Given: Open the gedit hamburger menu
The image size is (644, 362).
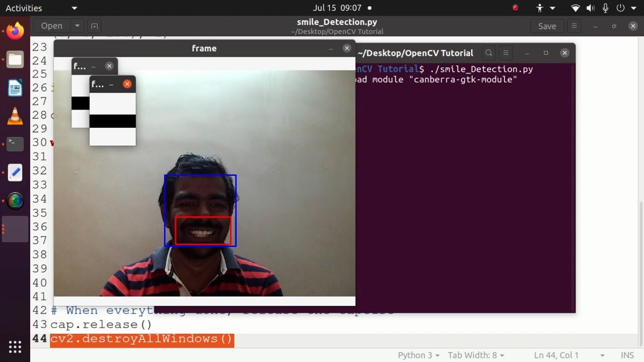Looking at the screenshot, I should (574, 26).
